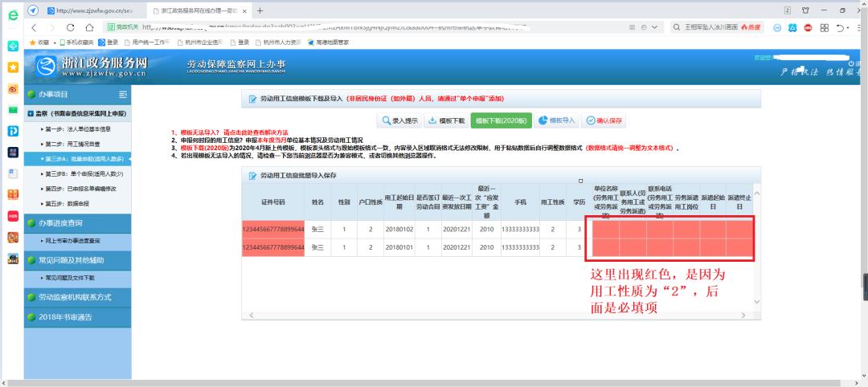Viewport: 868px width, 387px height.
Task: Expand 常见问题及其他辅助 section
Action: pyautogui.click(x=77, y=260)
